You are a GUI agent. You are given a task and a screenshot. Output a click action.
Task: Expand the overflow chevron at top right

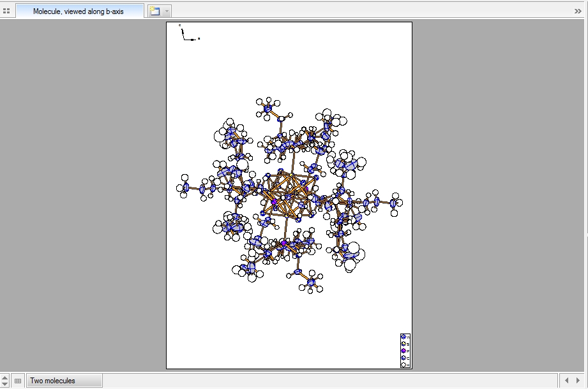578,11
